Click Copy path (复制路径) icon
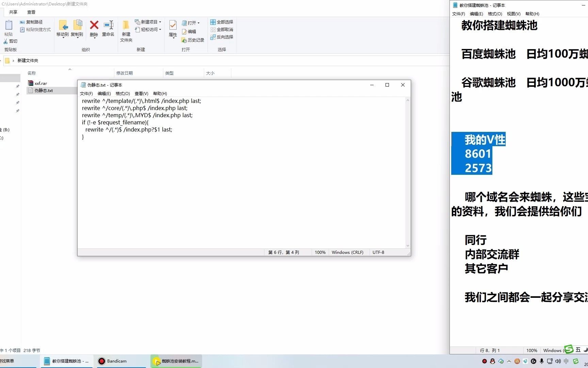This screenshot has height=368, width=588. (22, 22)
